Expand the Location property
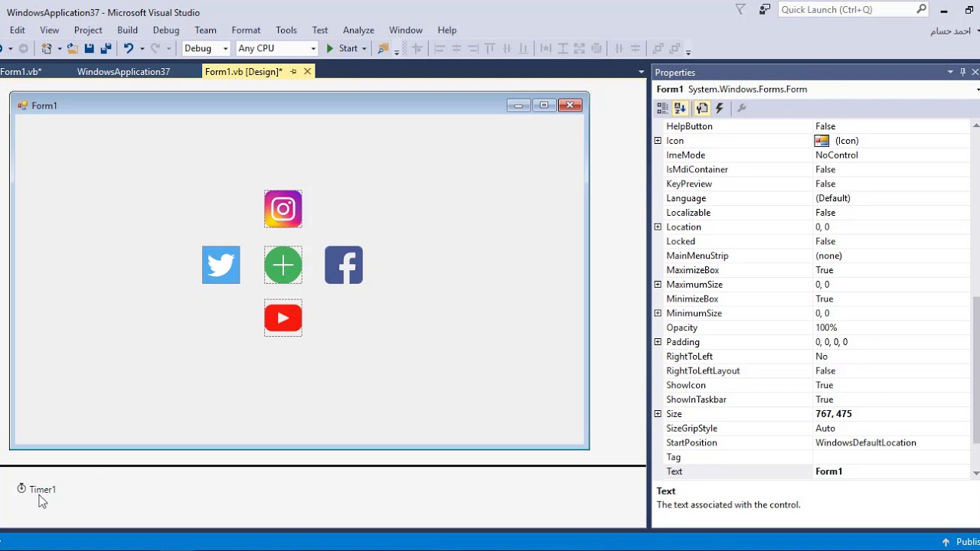The height and width of the screenshot is (551, 980). coord(658,227)
